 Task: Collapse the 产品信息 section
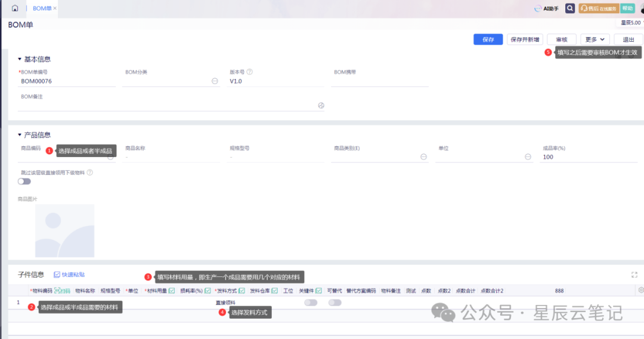(x=19, y=135)
